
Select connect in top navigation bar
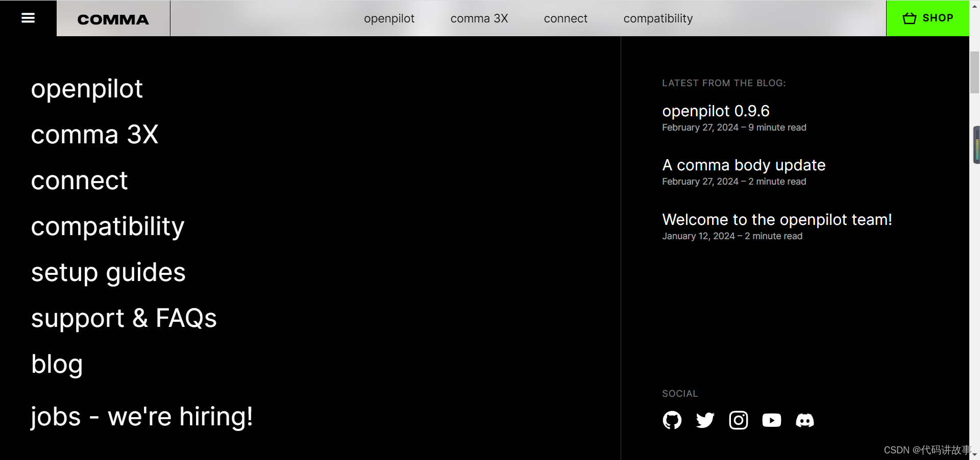566,18
